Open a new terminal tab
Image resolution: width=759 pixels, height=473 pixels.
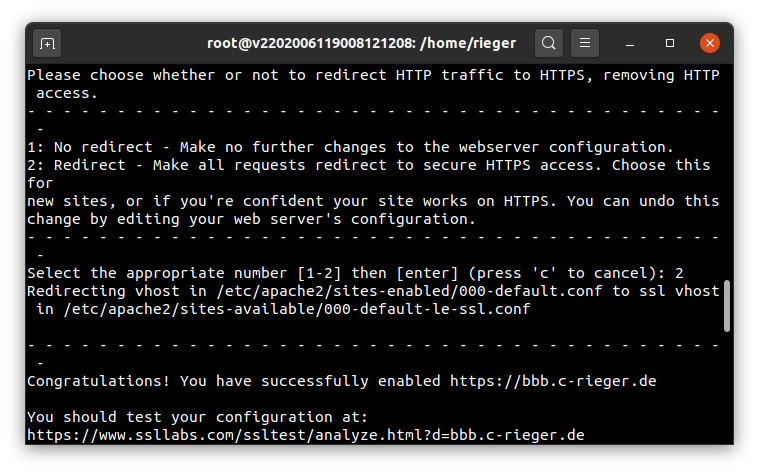pyautogui.click(x=47, y=44)
